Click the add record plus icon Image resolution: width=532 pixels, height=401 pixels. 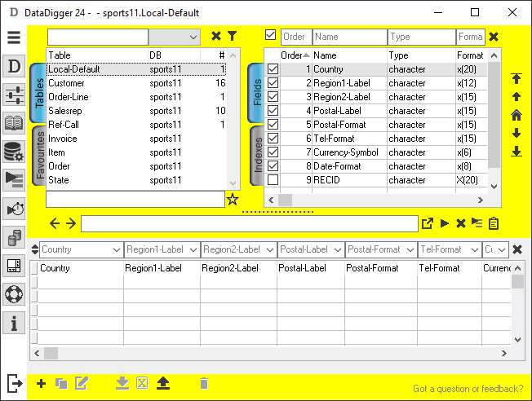41,383
